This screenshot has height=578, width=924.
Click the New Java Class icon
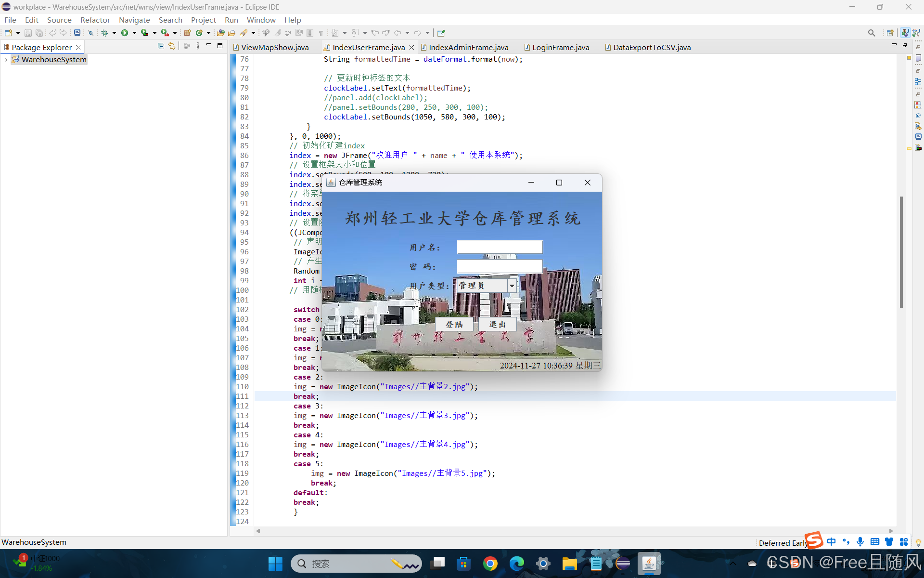pos(199,33)
